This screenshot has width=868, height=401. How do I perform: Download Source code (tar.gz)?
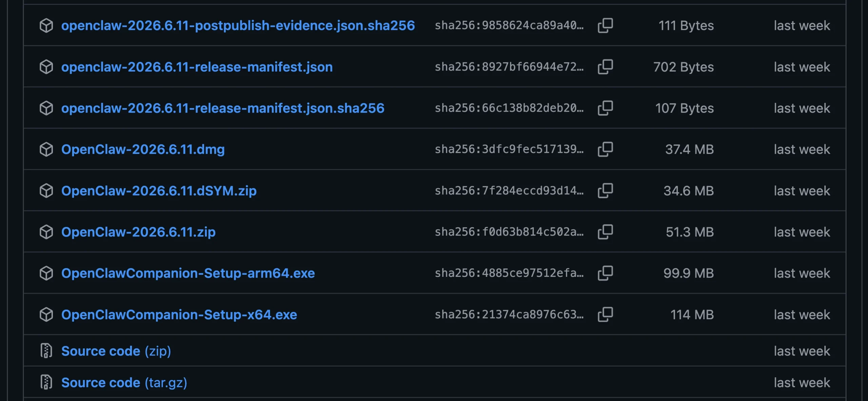[x=124, y=382]
